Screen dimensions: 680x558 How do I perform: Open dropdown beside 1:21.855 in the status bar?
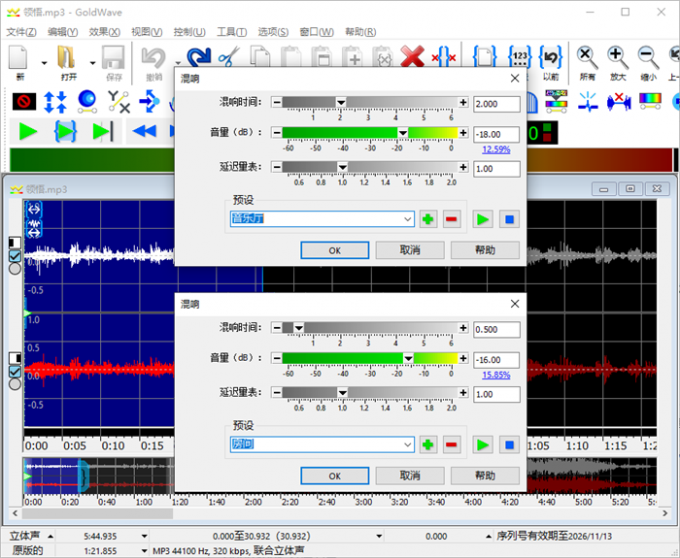coord(144,551)
